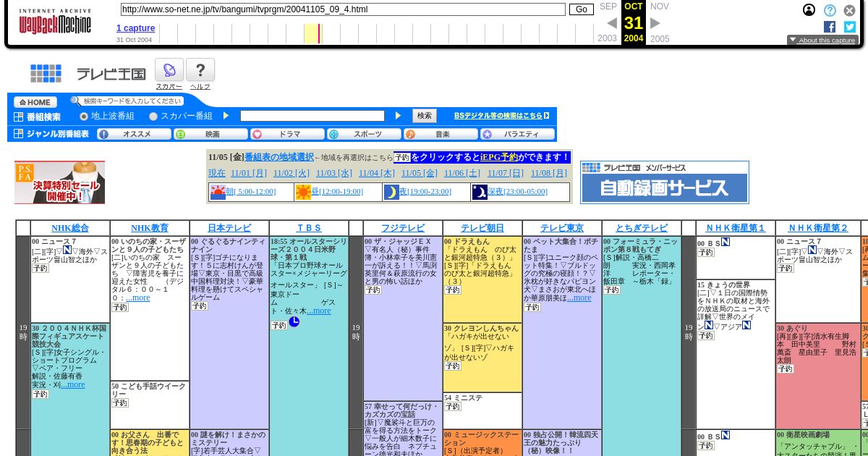
Task: Select date 11/08 [月]
Action: (549, 173)
